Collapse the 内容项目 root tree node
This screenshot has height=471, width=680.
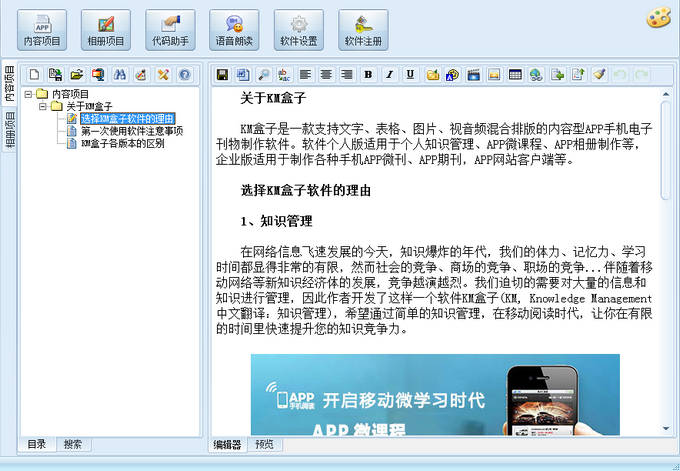click(28, 94)
